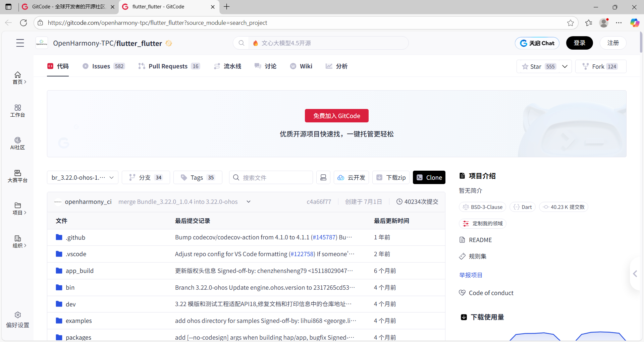Open browser settings and more menu

pos(619,22)
